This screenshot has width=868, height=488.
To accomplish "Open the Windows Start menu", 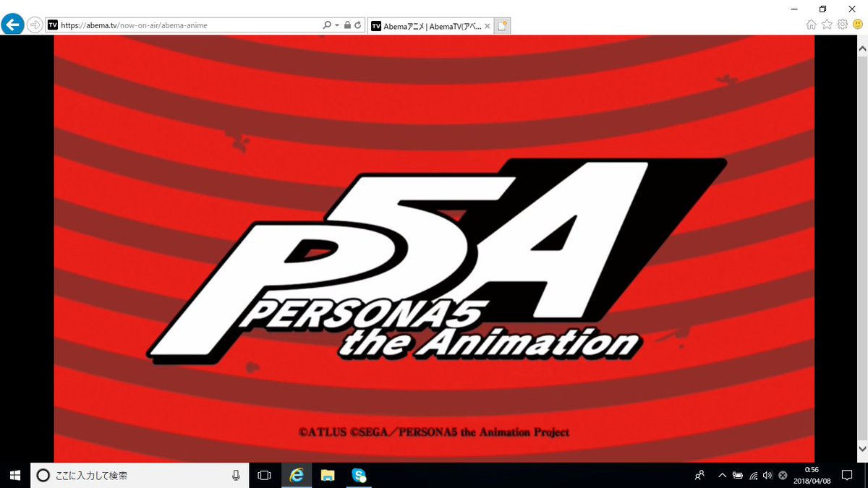I will point(14,475).
